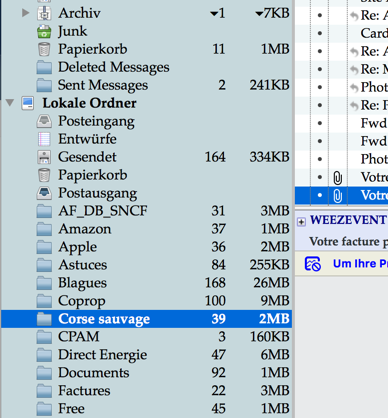Viewport: 388px width, 418px height.
Task: Toggle read dot on first Fwd message
Action: pyautogui.click(x=320, y=123)
